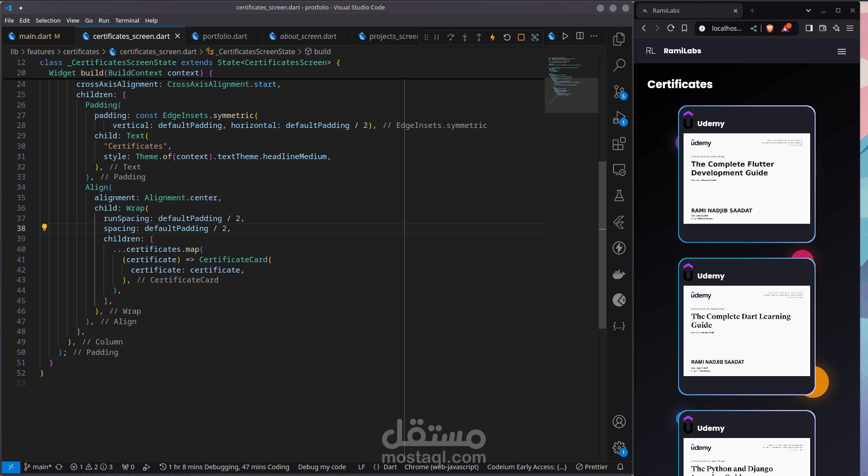Click the Brave Shields icon
This screenshot has width=868, height=476.
pos(770,28)
